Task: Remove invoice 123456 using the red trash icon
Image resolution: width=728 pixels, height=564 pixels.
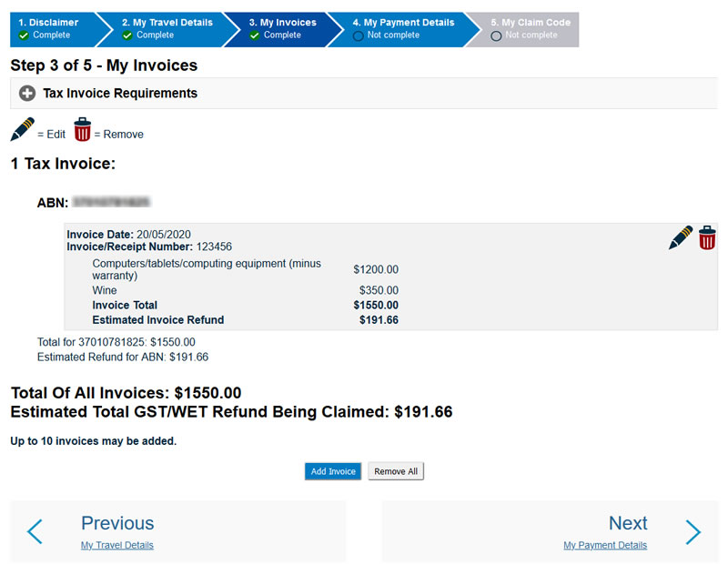Action: (707, 237)
